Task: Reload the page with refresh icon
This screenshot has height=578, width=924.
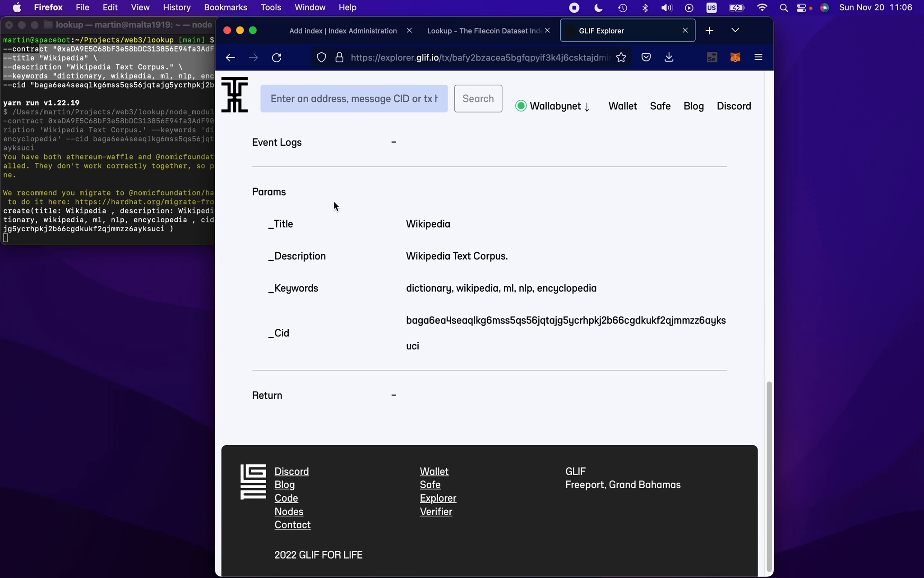Action: coord(277,57)
